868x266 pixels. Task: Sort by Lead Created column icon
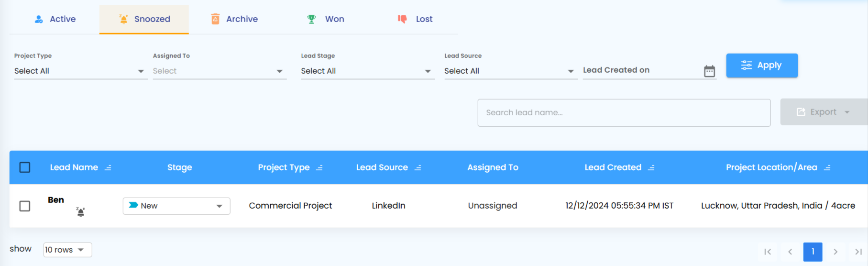click(x=651, y=168)
